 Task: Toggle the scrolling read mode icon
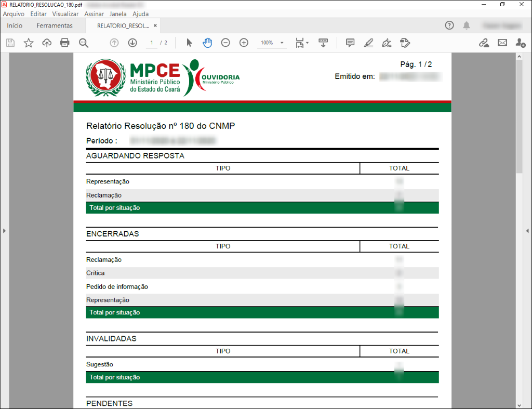coord(323,43)
